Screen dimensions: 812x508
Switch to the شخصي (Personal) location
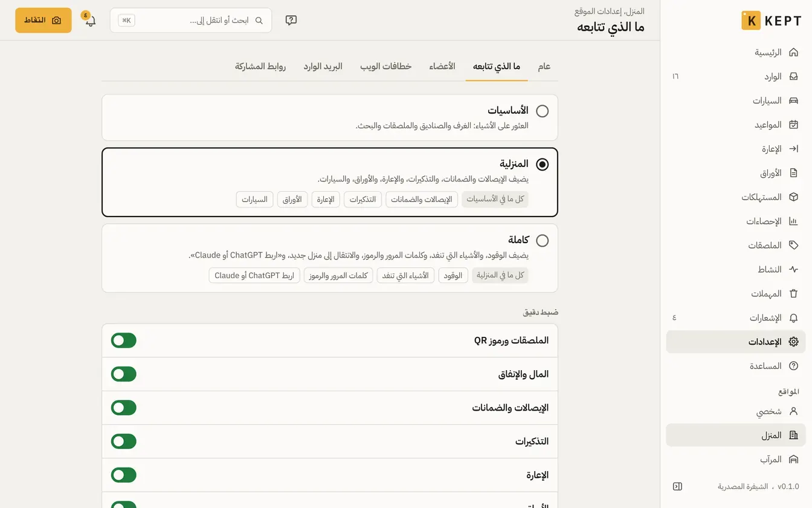point(736,411)
